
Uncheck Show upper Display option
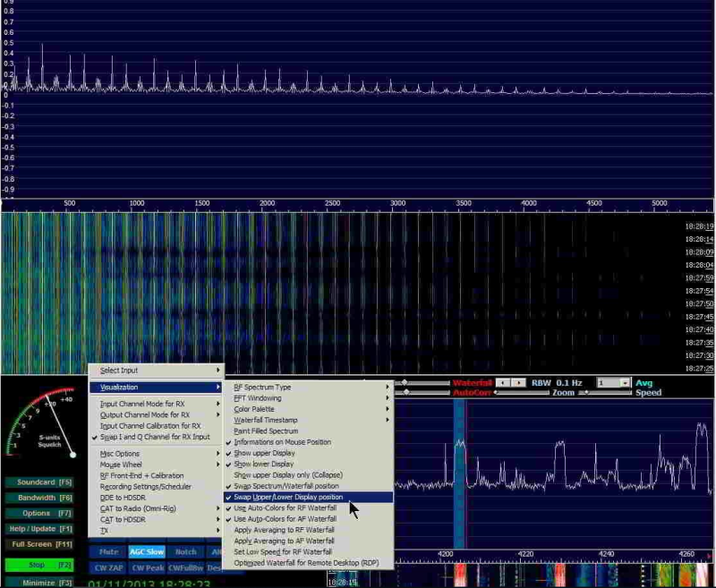click(x=263, y=453)
